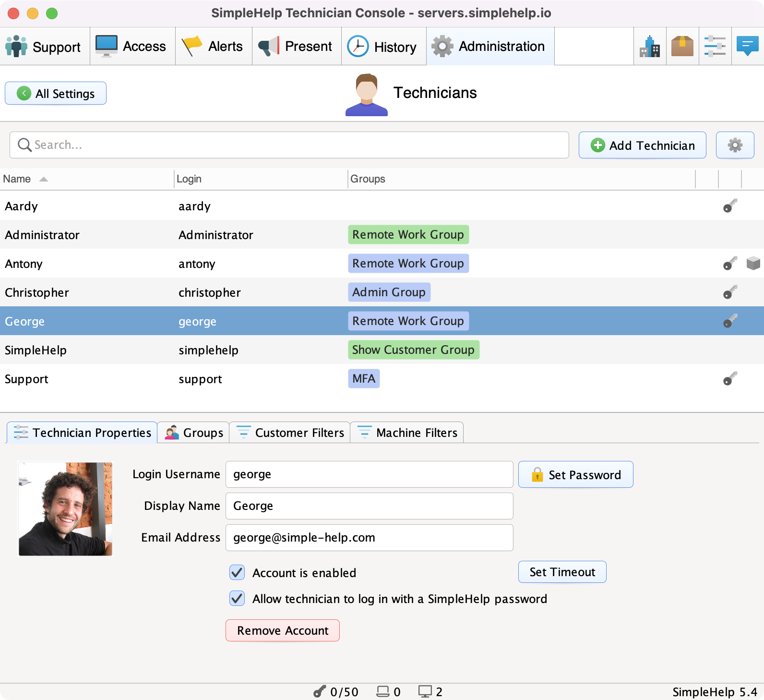Screen dimensions: 764x700
Task: Click Administrator's Remote Work Group tag
Action: pyautogui.click(x=408, y=235)
